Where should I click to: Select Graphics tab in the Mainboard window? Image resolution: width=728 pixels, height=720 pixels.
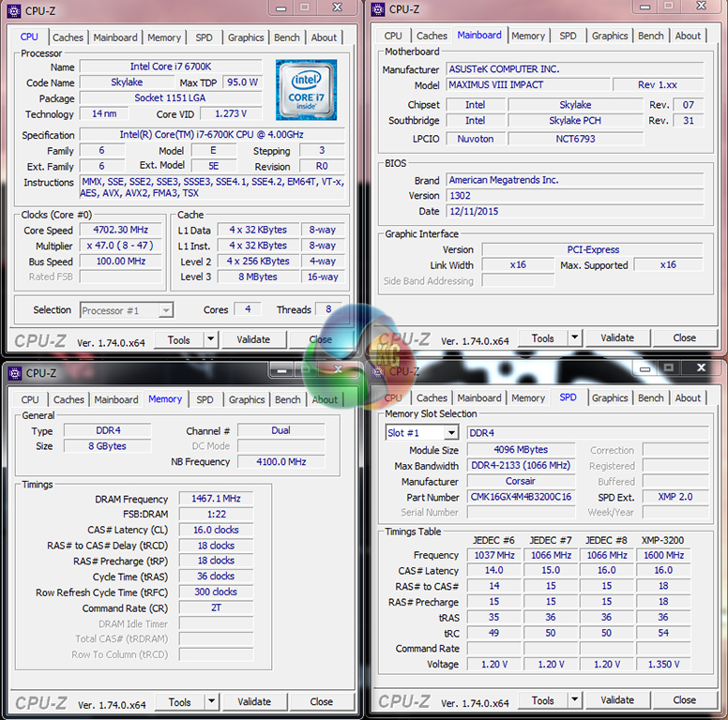pos(610,36)
